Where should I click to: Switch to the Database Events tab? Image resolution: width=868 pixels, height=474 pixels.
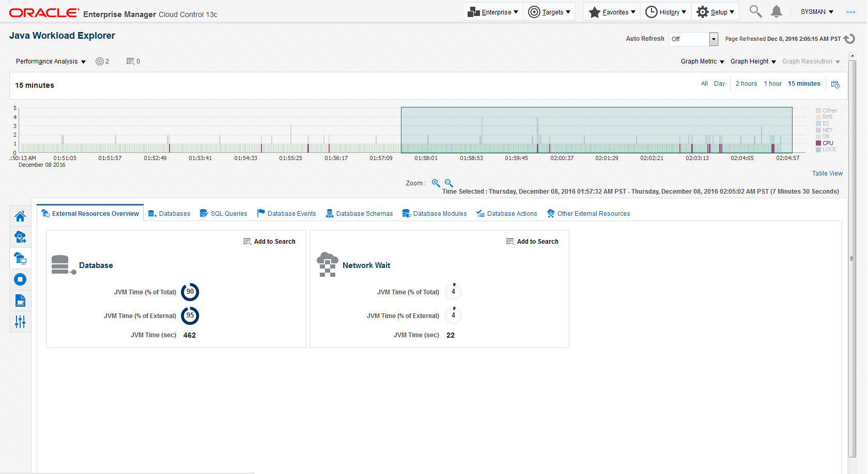[x=286, y=214]
